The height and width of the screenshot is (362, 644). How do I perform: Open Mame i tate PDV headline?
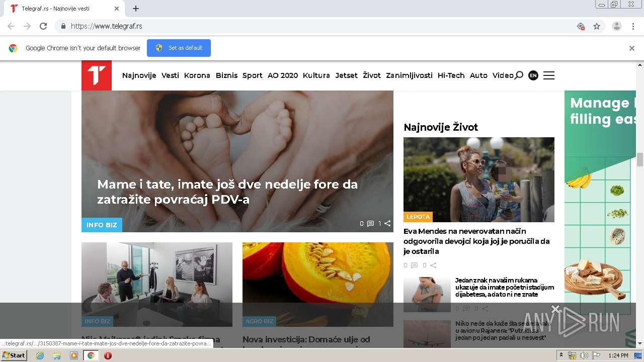click(x=227, y=192)
